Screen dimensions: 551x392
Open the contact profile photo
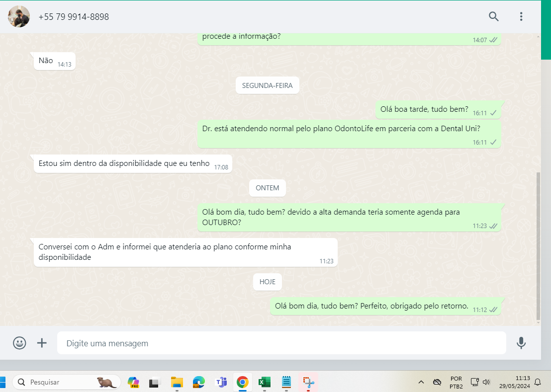pos(19,16)
